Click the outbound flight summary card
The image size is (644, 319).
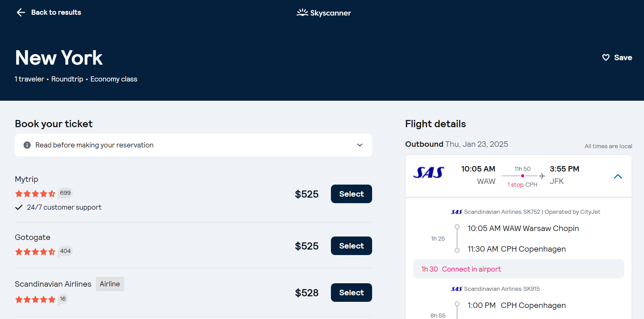(518, 176)
